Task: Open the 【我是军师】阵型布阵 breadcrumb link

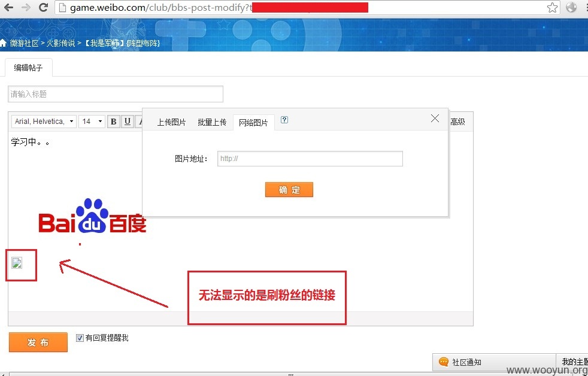Action: click(122, 43)
